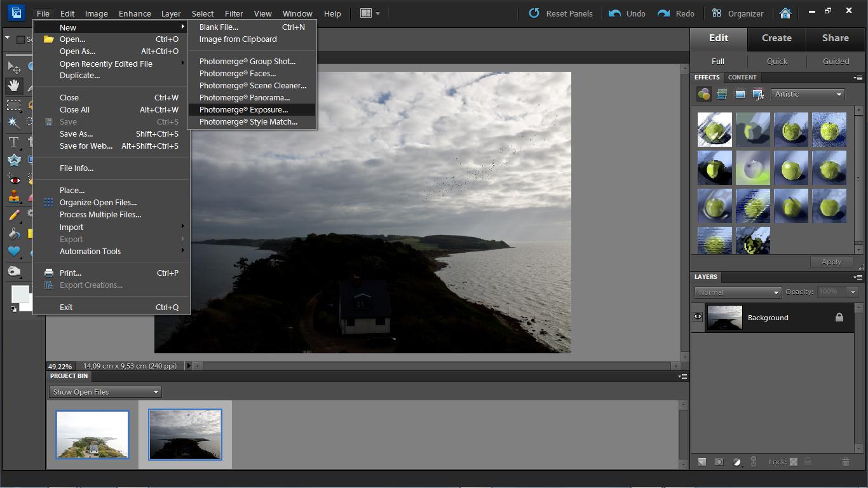This screenshot has width=868, height=488.
Task: Pick the Magic Wand tool
Action: tap(13, 123)
